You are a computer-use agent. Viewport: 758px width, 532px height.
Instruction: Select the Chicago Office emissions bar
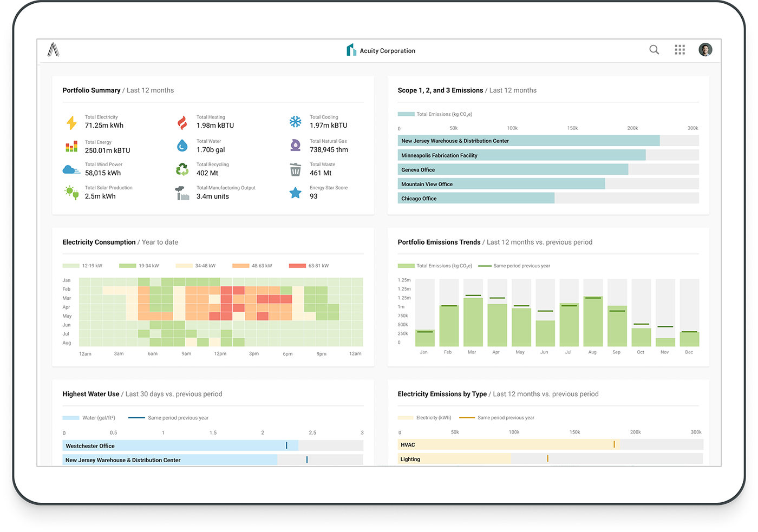[x=476, y=199]
